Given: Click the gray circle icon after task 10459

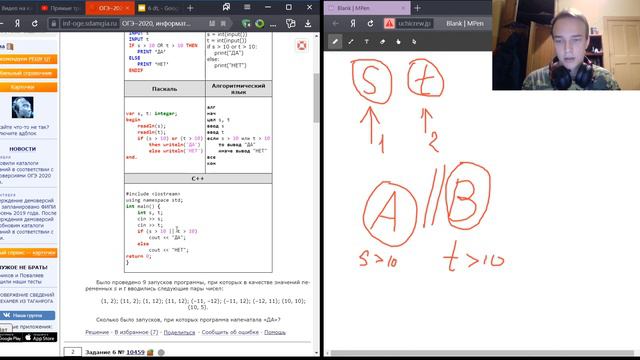Looking at the screenshot, I should coord(161,352).
